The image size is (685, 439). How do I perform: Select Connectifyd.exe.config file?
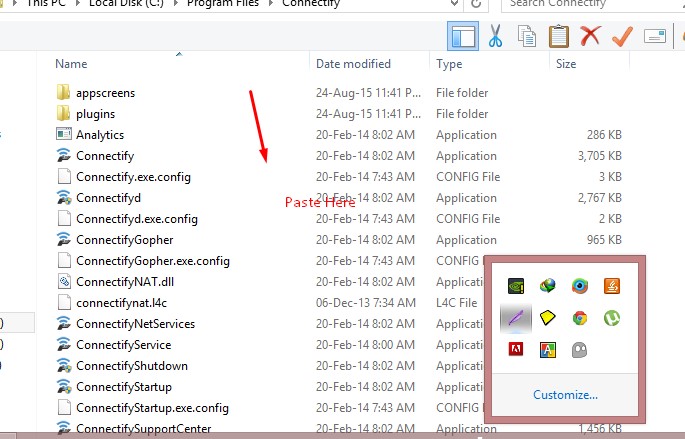pos(137,219)
